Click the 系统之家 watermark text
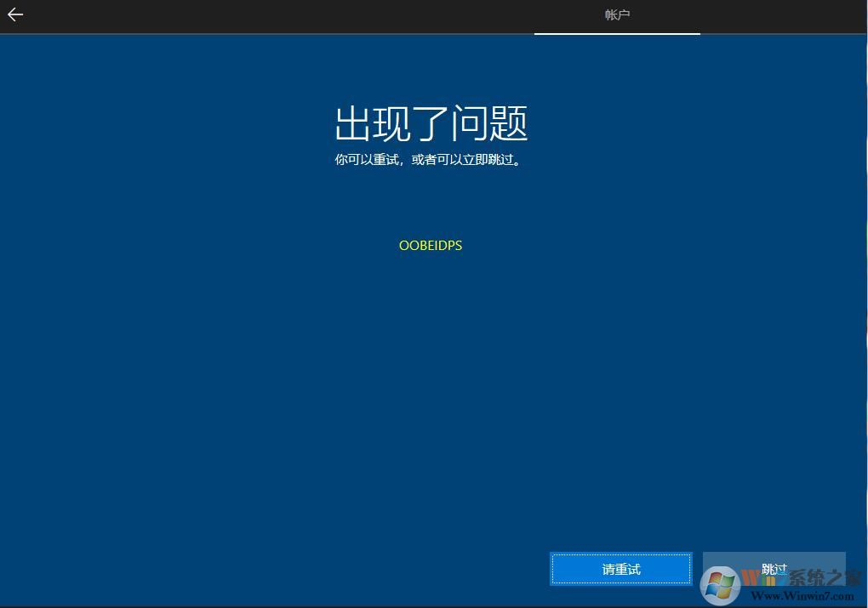The image size is (868, 608). 825,577
